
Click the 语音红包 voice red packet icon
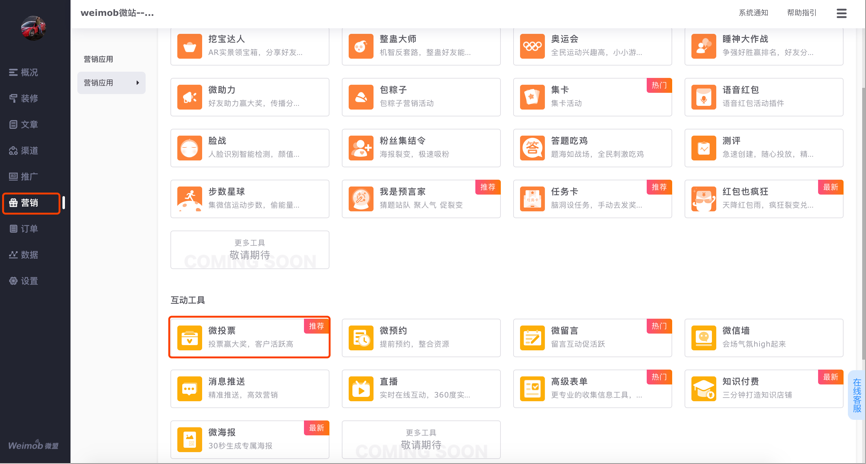(703, 97)
